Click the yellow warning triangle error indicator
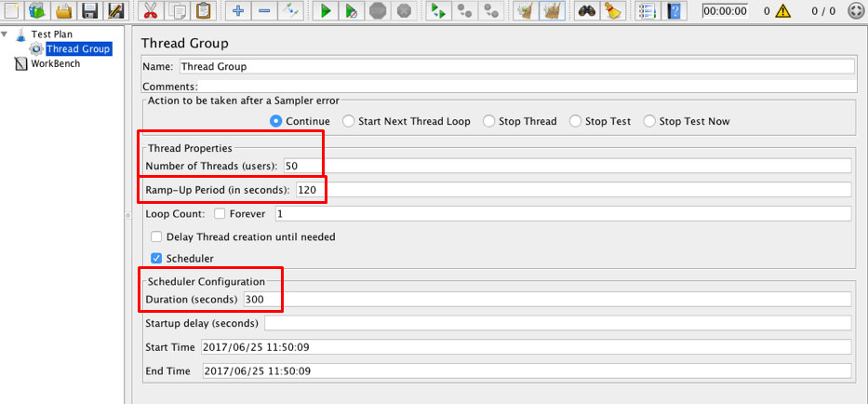The image size is (868, 404). tap(782, 10)
